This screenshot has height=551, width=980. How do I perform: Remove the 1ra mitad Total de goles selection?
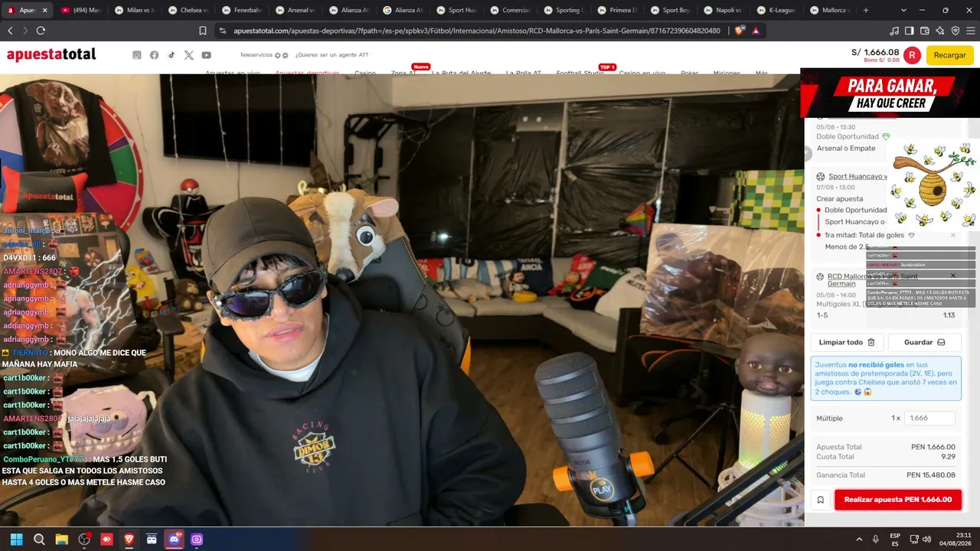tap(953, 235)
